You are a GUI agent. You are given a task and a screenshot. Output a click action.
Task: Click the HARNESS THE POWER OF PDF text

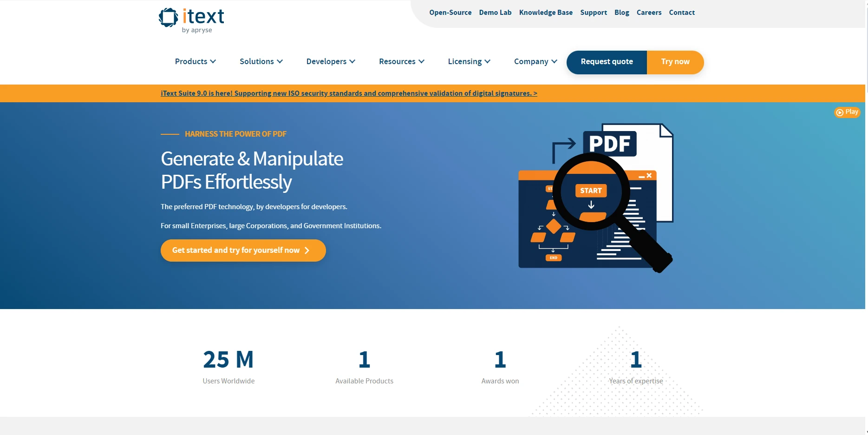pyautogui.click(x=235, y=134)
